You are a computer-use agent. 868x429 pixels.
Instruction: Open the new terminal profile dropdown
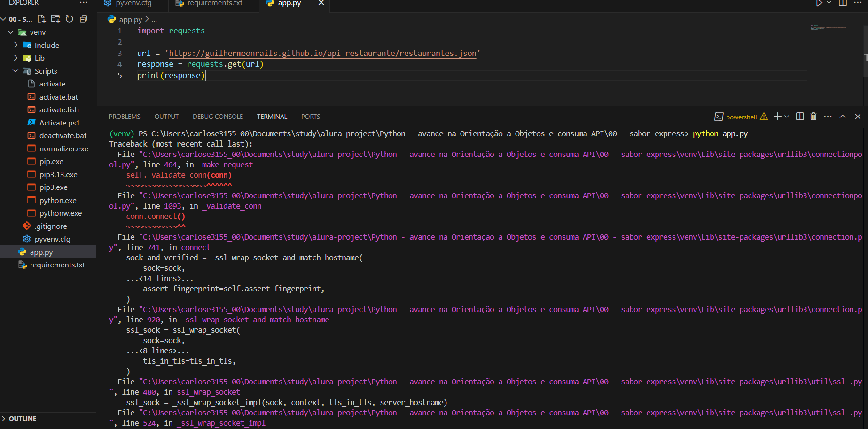coord(787,117)
